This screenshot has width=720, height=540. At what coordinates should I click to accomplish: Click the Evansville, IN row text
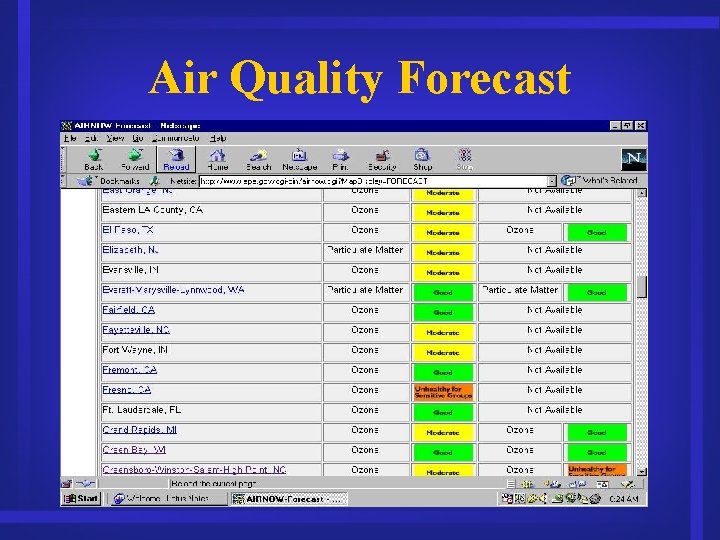click(x=130, y=270)
